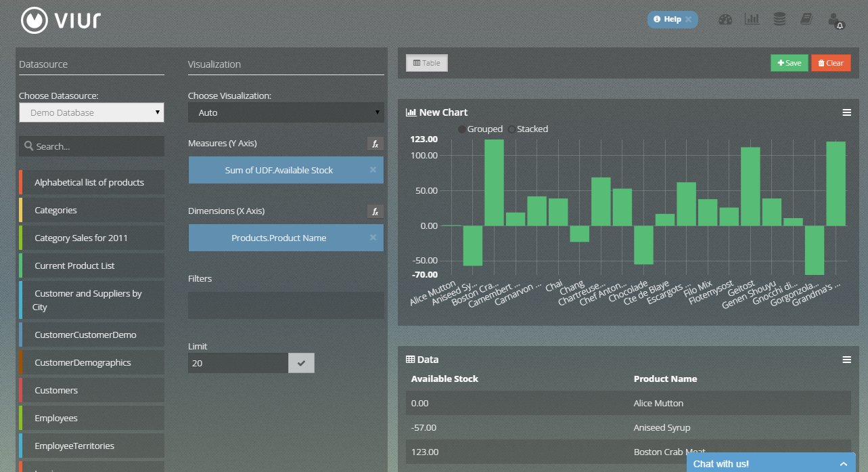The width and height of the screenshot is (868, 472).
Task: Focus the datasource Search field
Action: (x=91, y=146)
